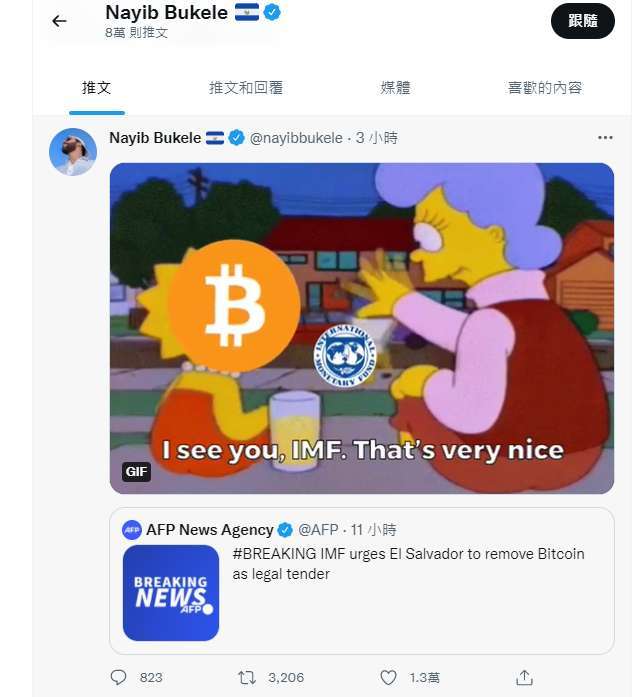
Task: Open the quoted tweet's IMF headline text
Action: [408, 564]
